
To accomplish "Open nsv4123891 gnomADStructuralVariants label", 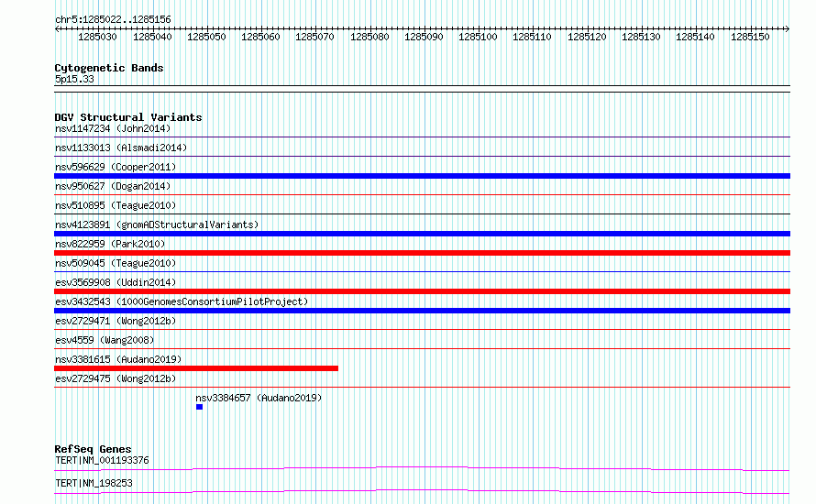I will pyautogui.click(x=157, y=225).
